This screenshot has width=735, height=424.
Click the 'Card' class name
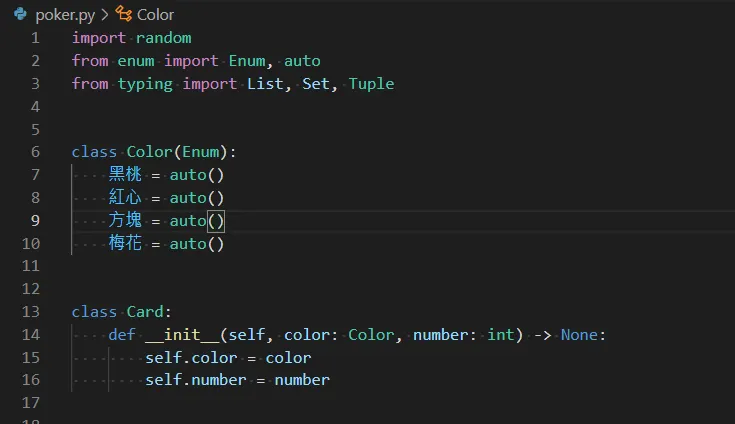pyautogui.click(x=145, y=312)
